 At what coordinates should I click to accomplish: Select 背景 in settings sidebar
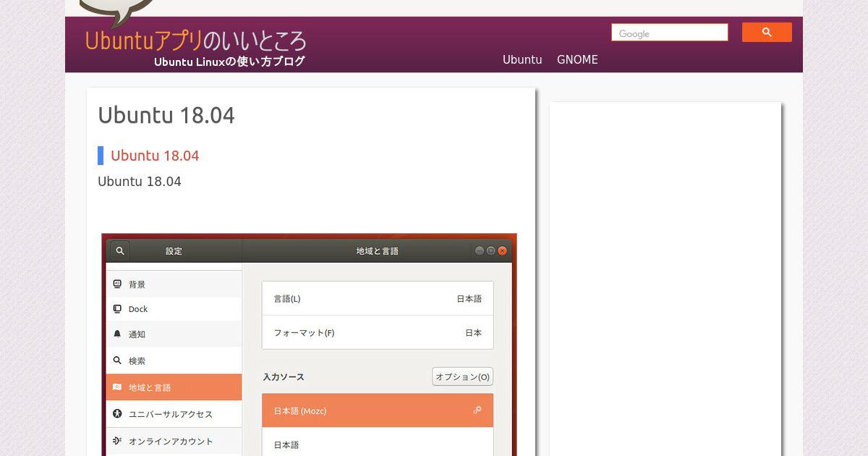pos(174,284)
